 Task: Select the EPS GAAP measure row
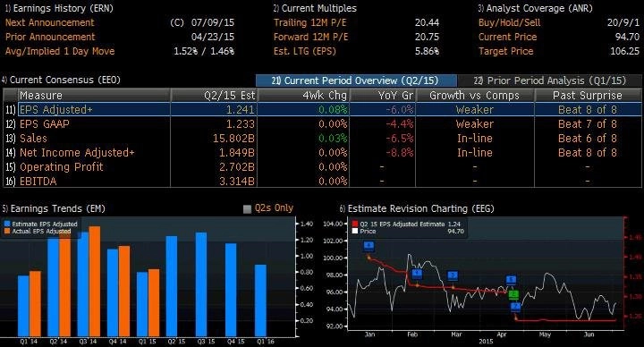click(322, 124)
